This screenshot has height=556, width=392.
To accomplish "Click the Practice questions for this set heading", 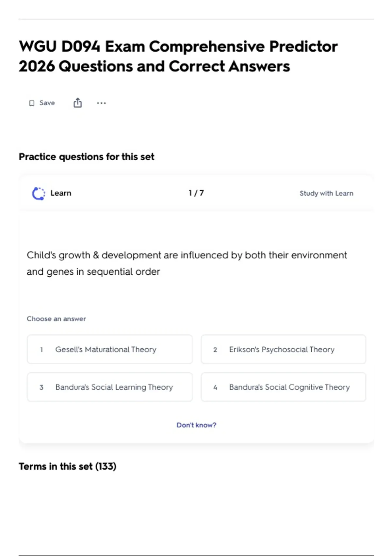I will [x=87, y=157].
